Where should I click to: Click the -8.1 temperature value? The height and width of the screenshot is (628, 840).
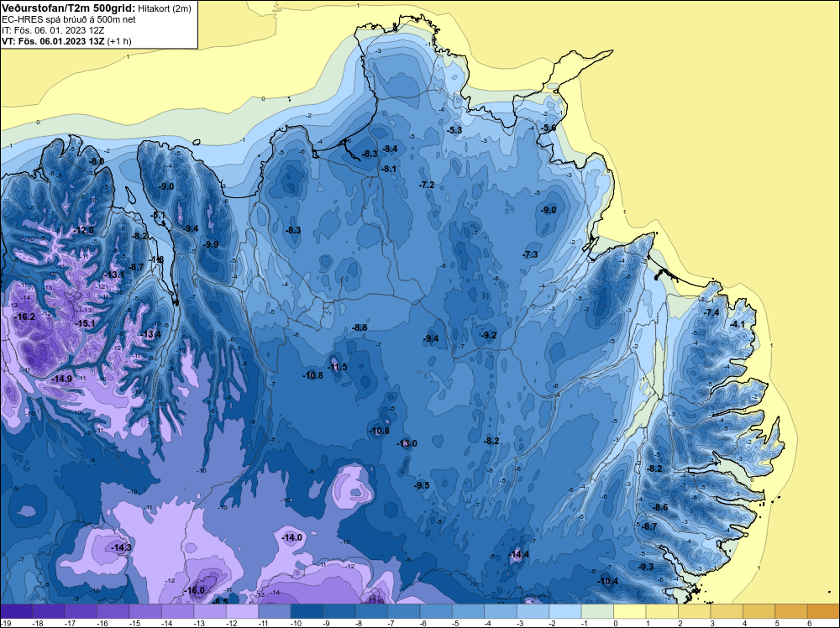[389, 169]
